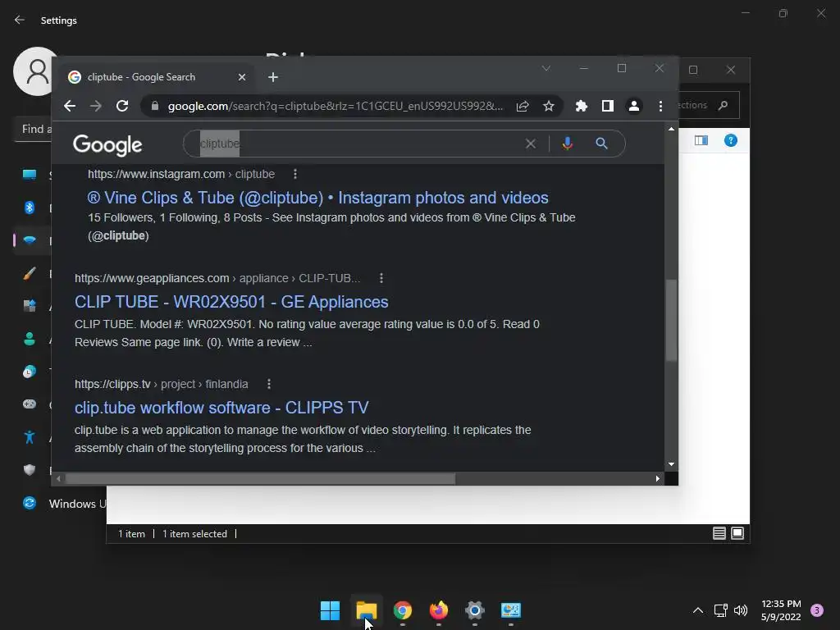Open new Chrome tab
Viewport: 840px width, 630px height.
tap(273, 77)
